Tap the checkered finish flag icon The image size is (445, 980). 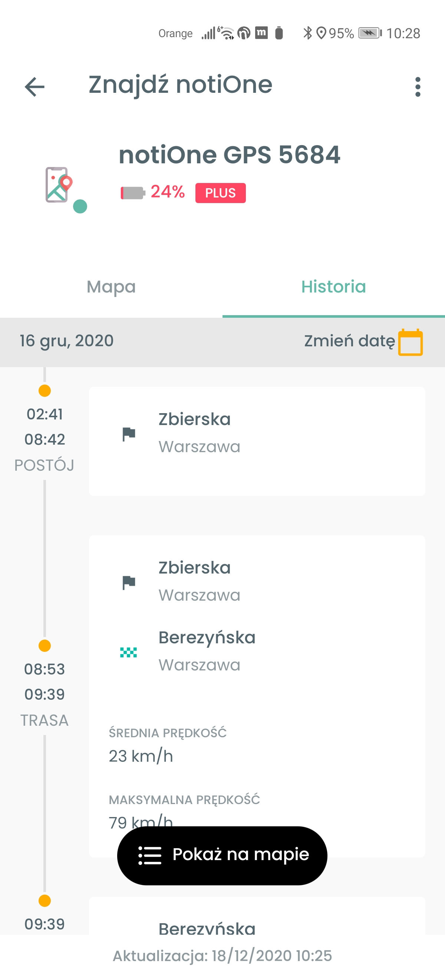[128, 652]
